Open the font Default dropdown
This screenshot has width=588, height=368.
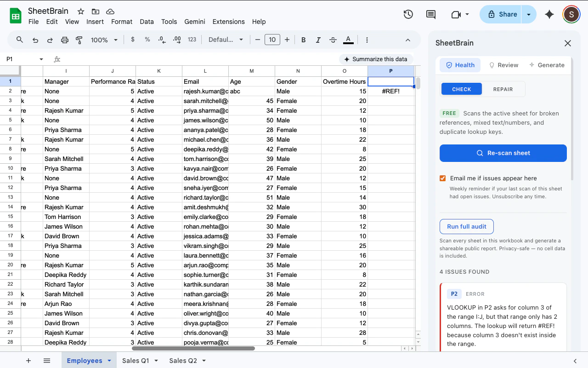(226, 40)
